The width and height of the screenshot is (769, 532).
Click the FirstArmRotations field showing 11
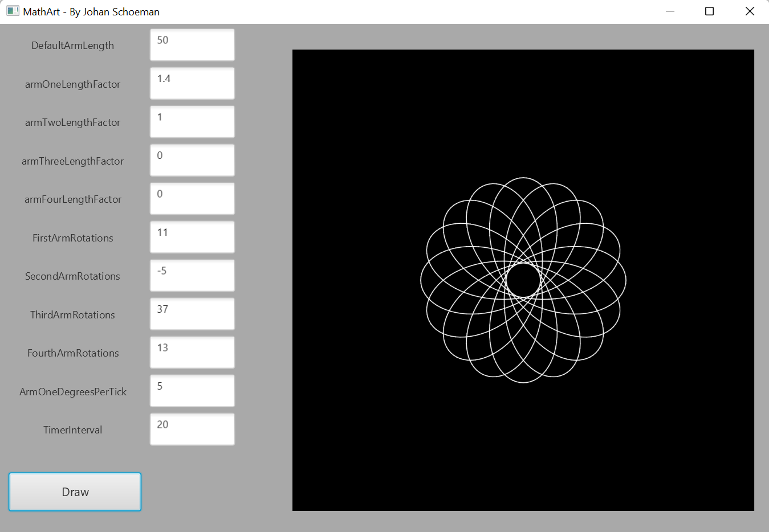click(x=192, y=237)
